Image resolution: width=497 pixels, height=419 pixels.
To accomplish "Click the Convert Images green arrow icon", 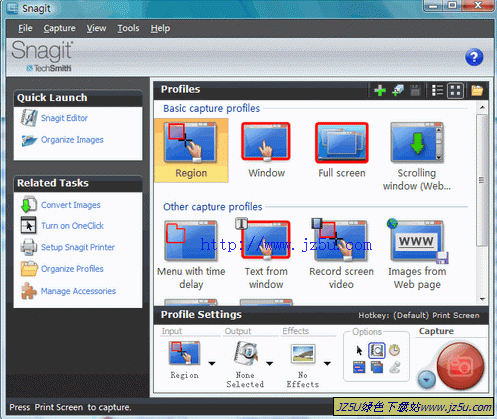I will tap(29, 205).
